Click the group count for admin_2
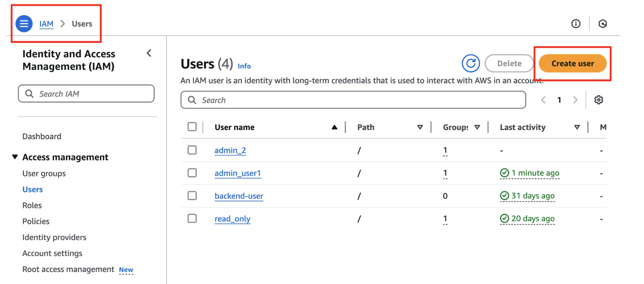 (445, 150)
